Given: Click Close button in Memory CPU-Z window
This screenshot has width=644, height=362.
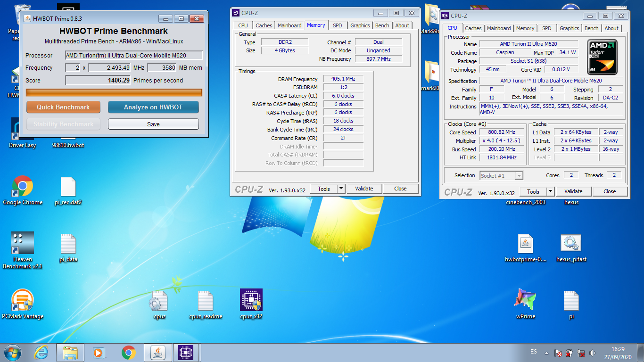Looking at the screenshot, I should point(400,189).
